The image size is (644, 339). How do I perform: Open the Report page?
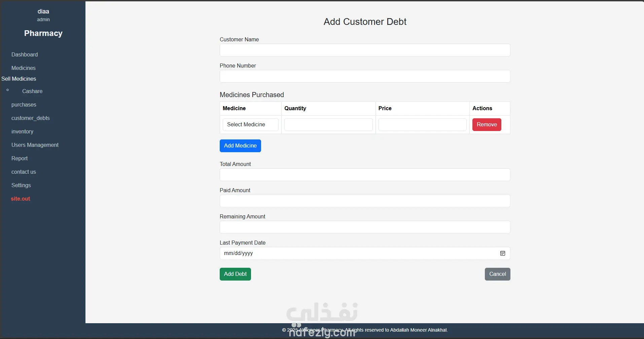coord(20,158)
